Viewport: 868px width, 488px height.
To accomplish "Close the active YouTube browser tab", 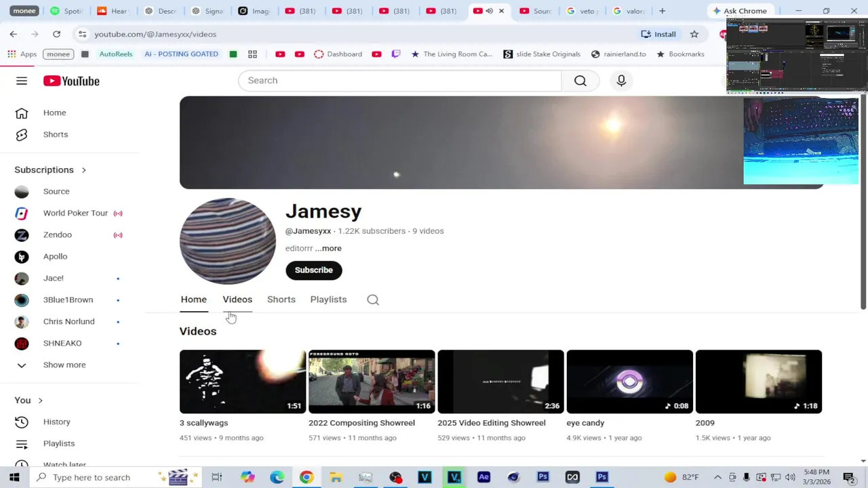I will [x=501, y=11].
